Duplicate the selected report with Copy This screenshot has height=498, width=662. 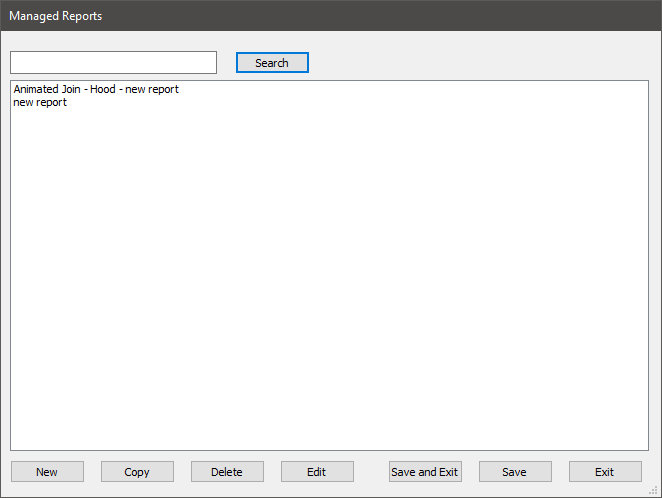(137, 472)
